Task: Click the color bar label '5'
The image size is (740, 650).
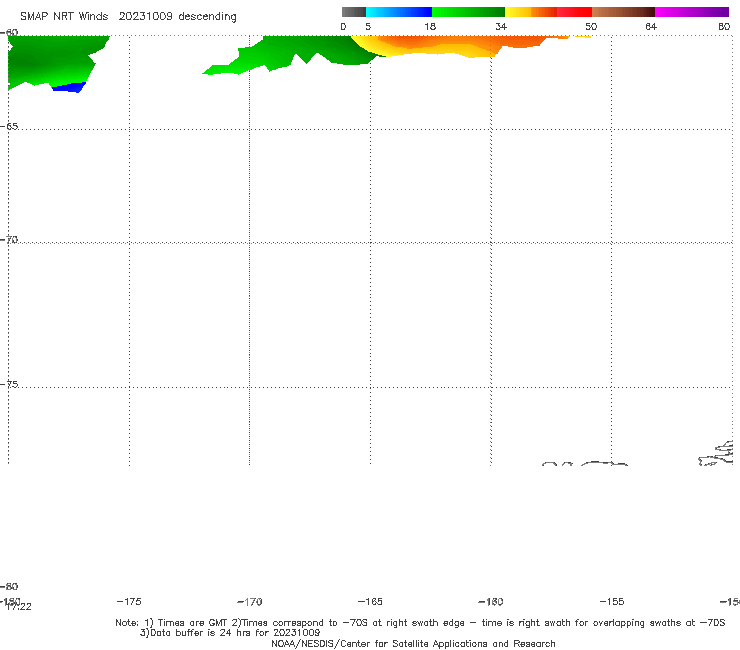Action: (x=368, y=26)
